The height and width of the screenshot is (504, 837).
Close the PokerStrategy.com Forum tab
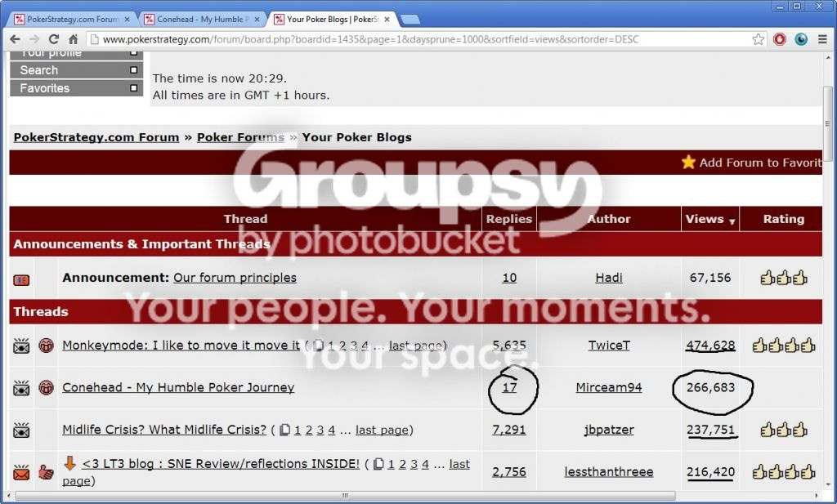[x=127, y=20]
